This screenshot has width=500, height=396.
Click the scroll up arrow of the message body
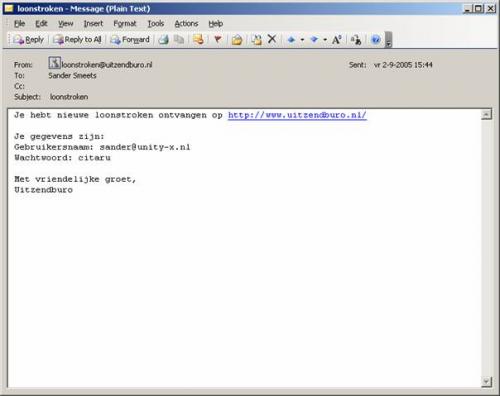pyautogui.click(x=486, y=114)
